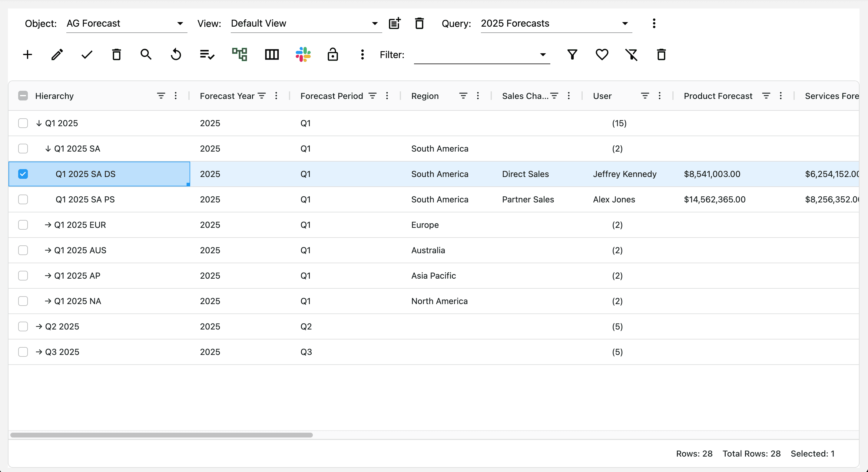Toggle the select-all header checkbox
Viewport: 868px width, 472px height.
pos(23,96)
